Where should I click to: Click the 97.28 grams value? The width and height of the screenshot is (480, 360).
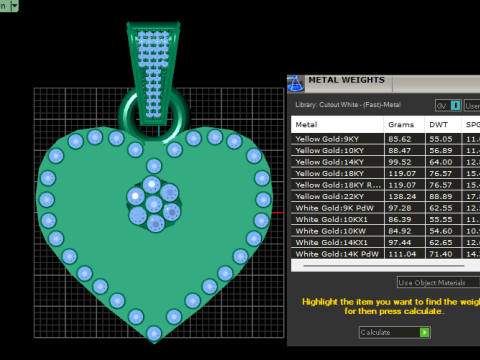pos(400,208)
